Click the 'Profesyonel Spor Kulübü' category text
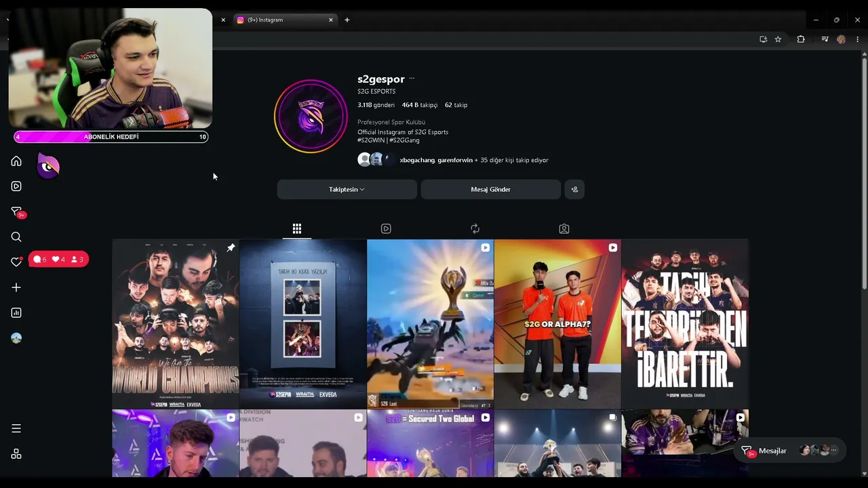 click(x=391, y=123)
